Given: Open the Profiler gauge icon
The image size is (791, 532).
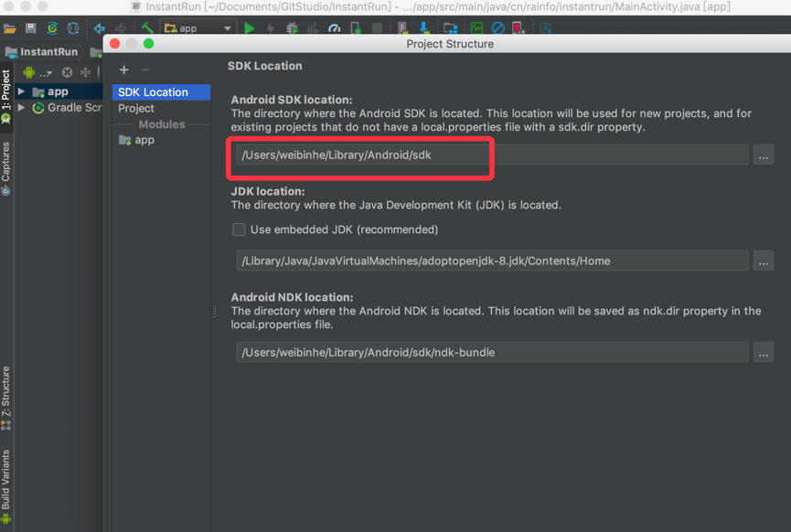Looking at the screenshot, I should [334, 28].
